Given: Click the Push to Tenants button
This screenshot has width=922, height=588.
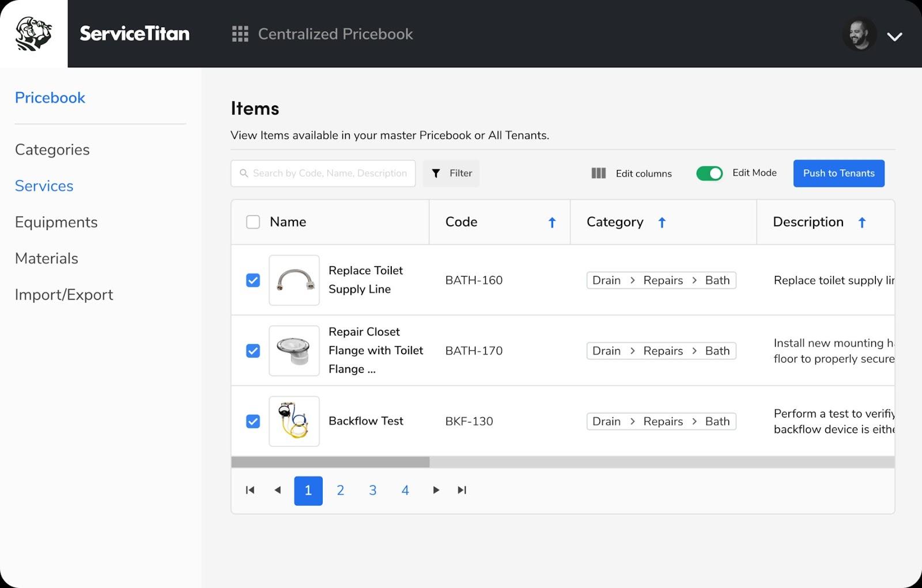Looking at the screenshot, I should click(x=838, y=173).
